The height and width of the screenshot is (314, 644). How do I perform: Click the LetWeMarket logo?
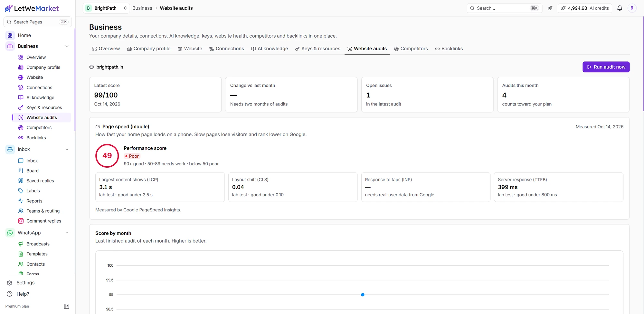point(32,8)
